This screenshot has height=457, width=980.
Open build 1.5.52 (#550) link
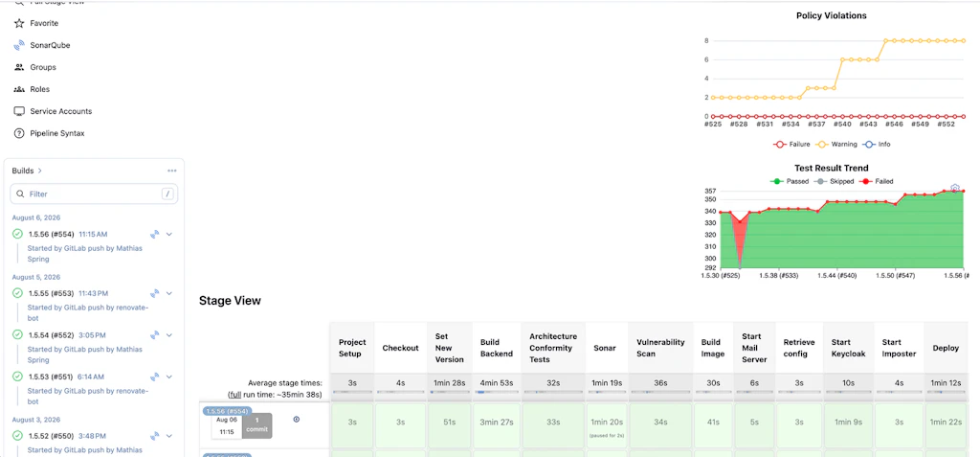[52, 436]
